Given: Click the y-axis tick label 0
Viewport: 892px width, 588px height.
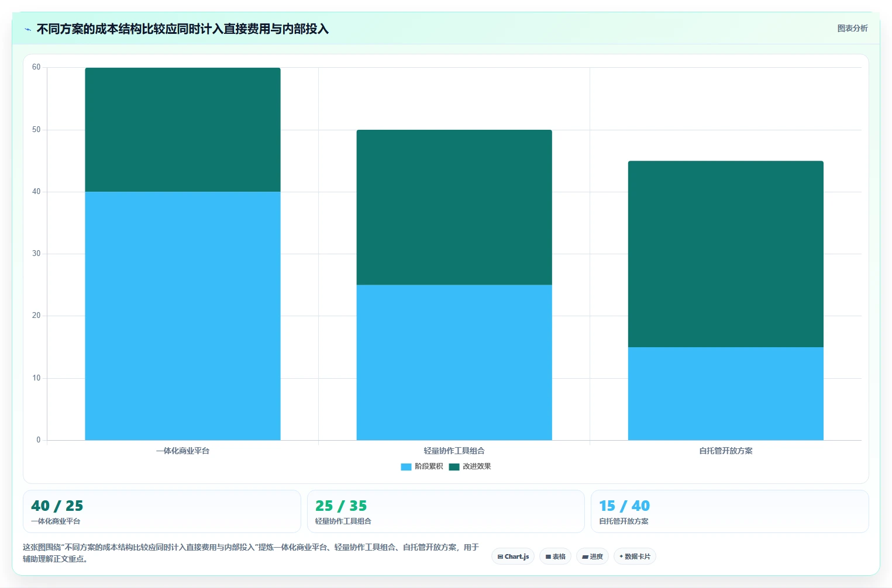Looking at the screenshot, I should coord(39,440).
